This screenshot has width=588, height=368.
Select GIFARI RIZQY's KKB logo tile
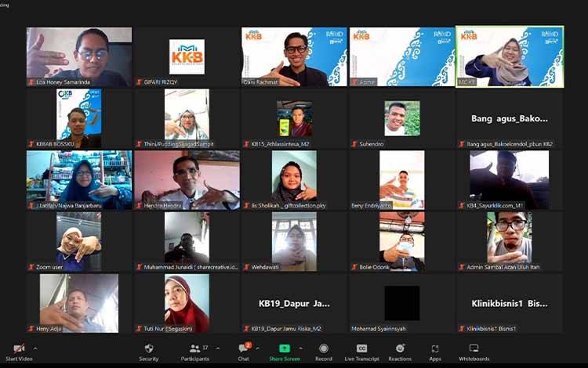click(187, 57)
